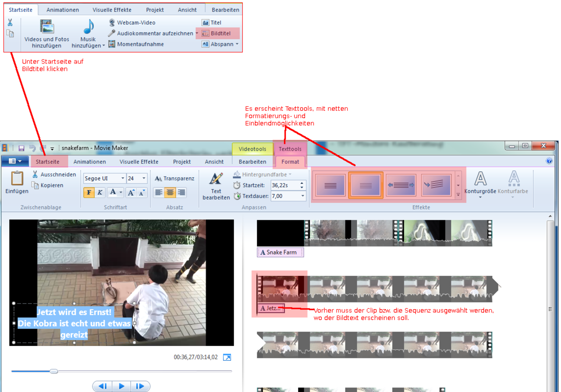Open Movie Maker help question mark
The height and width of the screenshot is (392, 561).
tap(549, 161)
